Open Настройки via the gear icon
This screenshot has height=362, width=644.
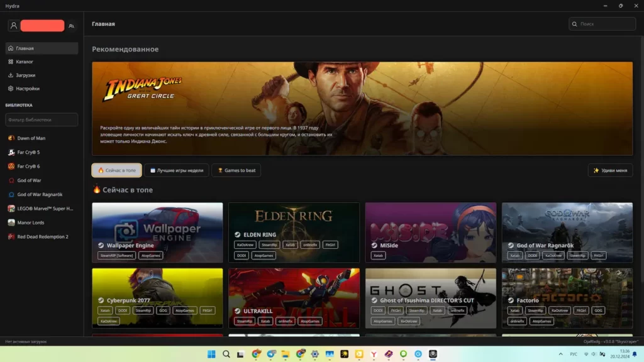(x=11, y=88)
